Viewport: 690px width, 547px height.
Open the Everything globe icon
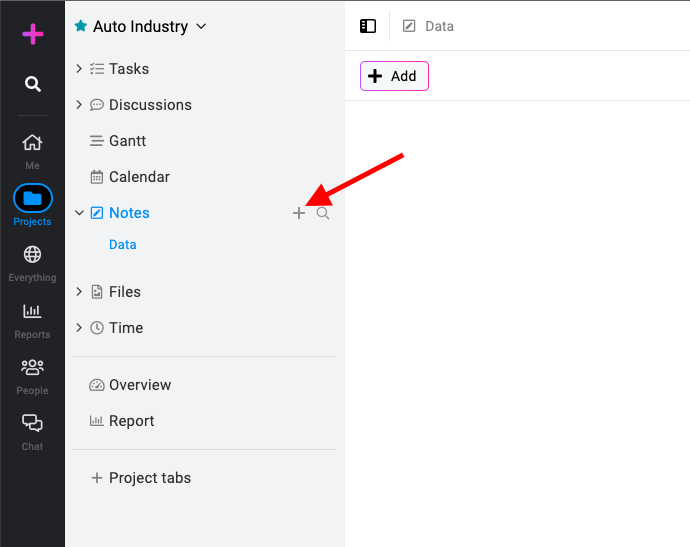[32, 254]
